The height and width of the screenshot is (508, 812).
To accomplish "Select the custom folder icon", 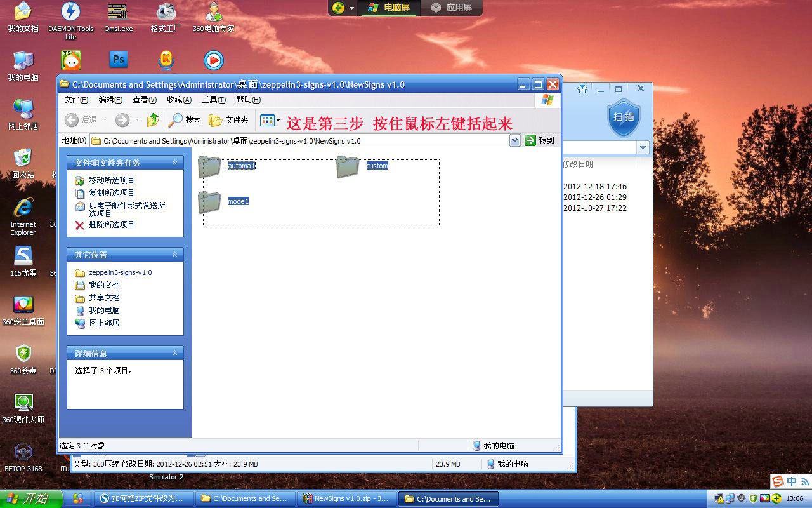I will coord(348,166).
